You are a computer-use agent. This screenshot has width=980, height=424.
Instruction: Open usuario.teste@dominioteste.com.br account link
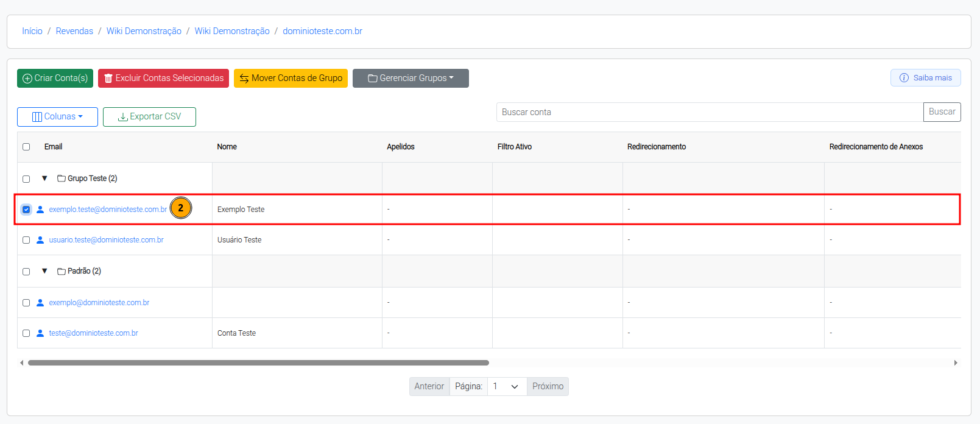coord(106,240)
